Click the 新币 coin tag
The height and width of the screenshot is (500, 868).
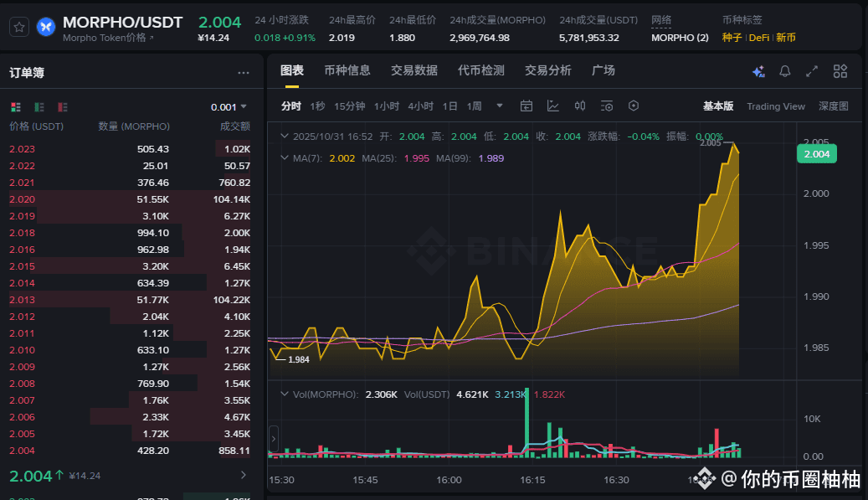pos(785,38)
